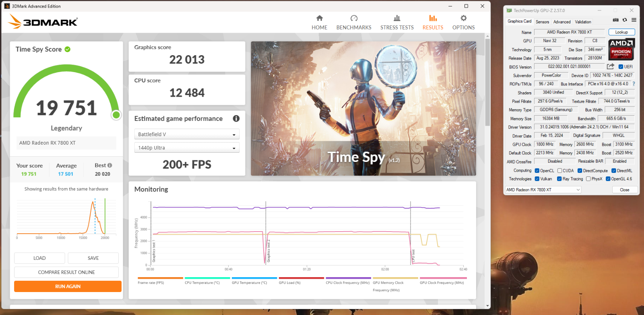Open the Stress Tests bar icon
Image resolution: width=644 pixels, height=315 pixels.
[x=397, y=18]
